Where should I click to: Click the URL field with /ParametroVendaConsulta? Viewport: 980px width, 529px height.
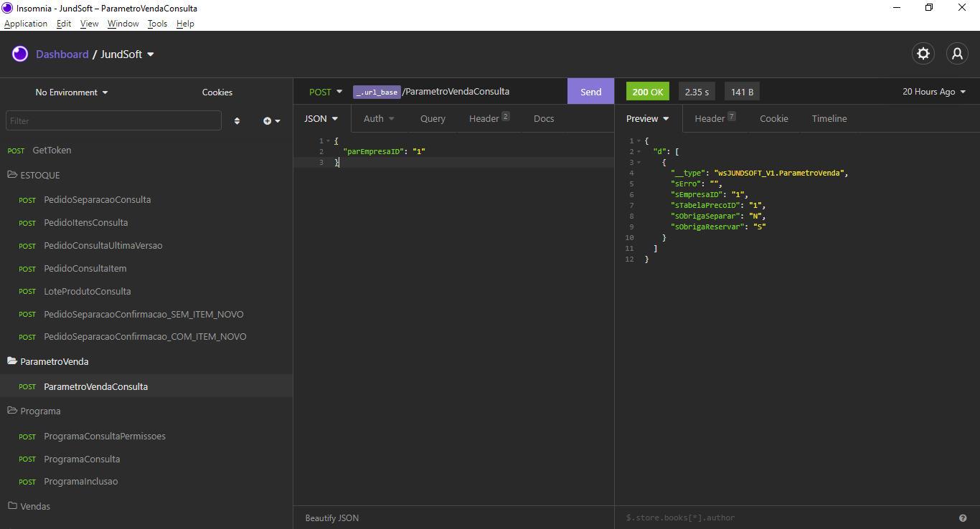click(x=456, y=92)
